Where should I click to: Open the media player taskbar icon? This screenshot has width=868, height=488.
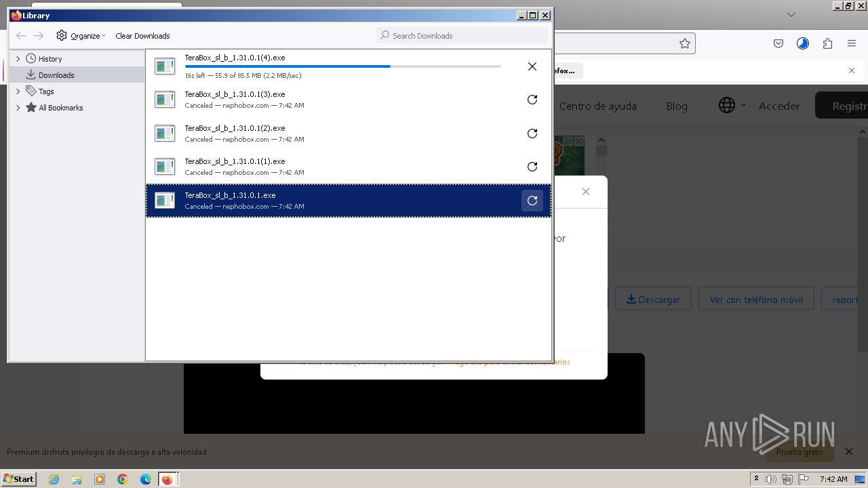point(100,479)
